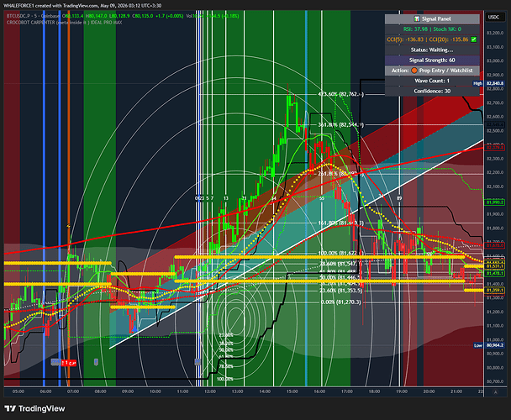Click the Fibonacci time zone label '89'
Image resolution: width=511 pixels, height=420 pixels.
click(399, 198)
